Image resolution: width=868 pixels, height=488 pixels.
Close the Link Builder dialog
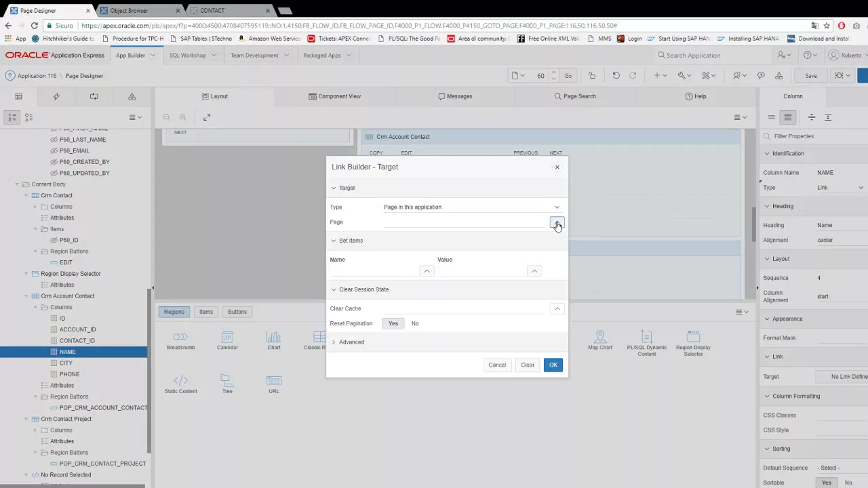pos(557,167)
